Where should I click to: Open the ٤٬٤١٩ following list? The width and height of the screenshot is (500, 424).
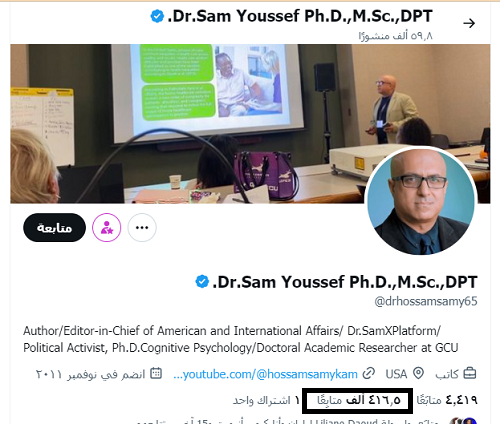(447, 400)
